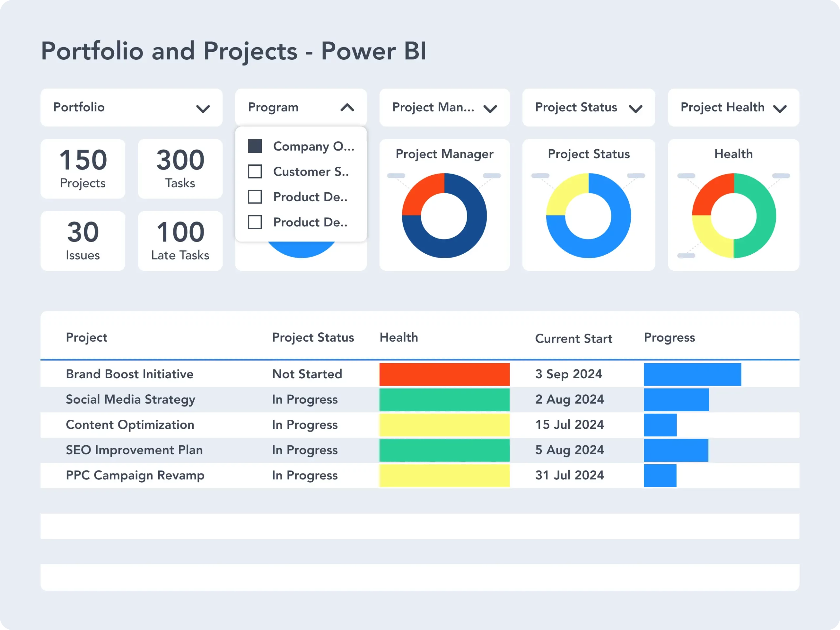Uncheck the Company O... program checkbox
The height and width of the screenshot is (630, 840).
point(255,146)
